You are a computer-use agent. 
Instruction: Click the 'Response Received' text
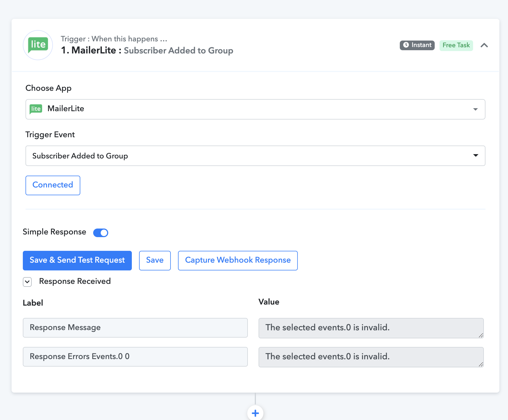pos(75,281)
